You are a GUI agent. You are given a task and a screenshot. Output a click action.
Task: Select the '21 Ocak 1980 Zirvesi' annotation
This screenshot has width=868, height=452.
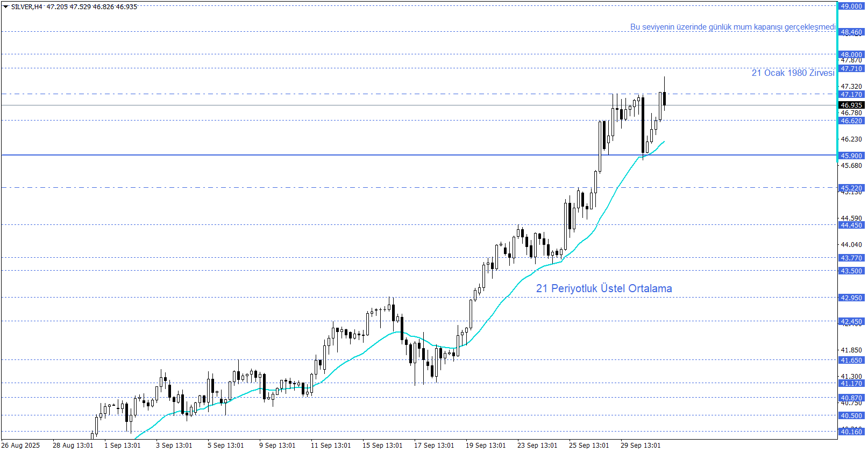click(x=792, y=73)
